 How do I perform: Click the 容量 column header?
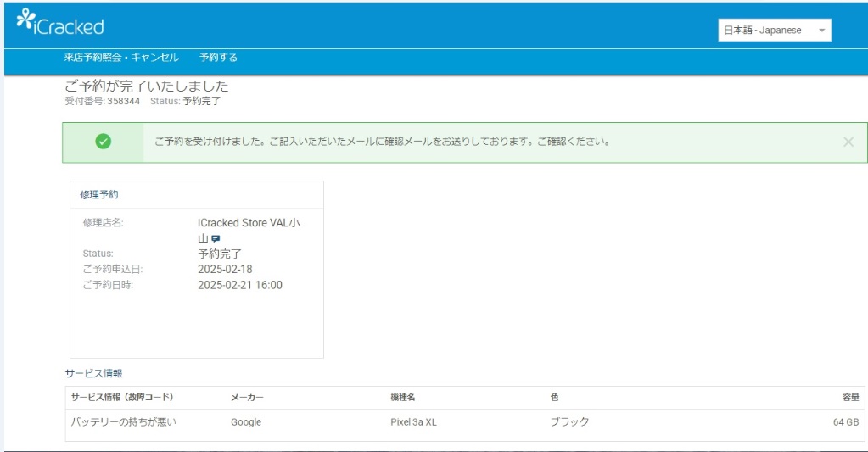click(851, 397)
